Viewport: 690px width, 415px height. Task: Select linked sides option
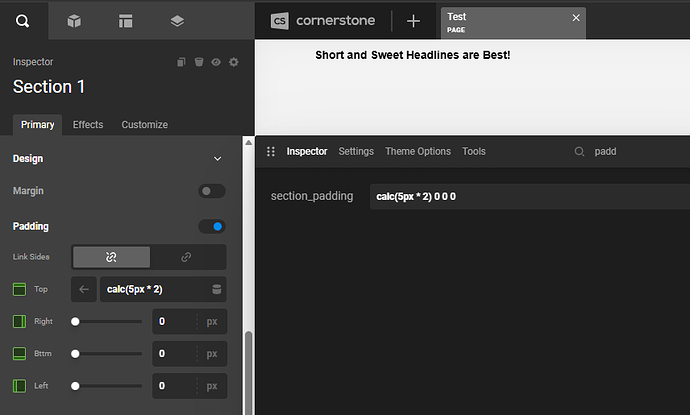187,257
